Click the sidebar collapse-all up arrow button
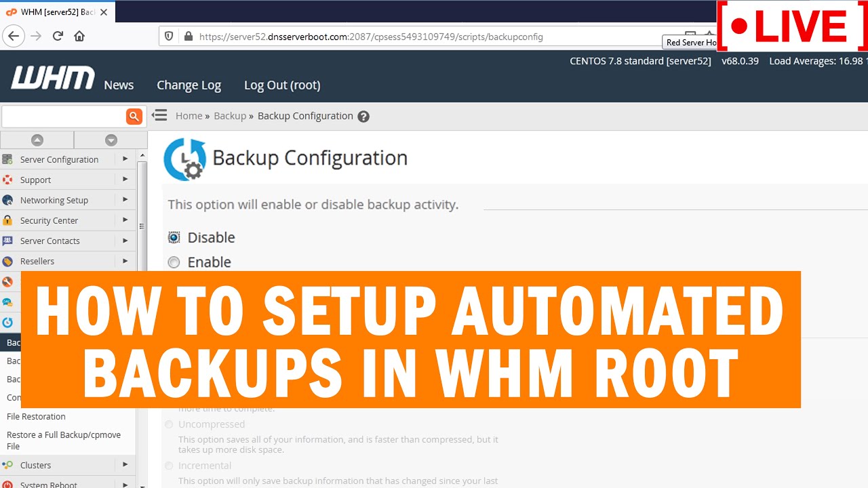 pyautogui.click(x=37, y=140)
